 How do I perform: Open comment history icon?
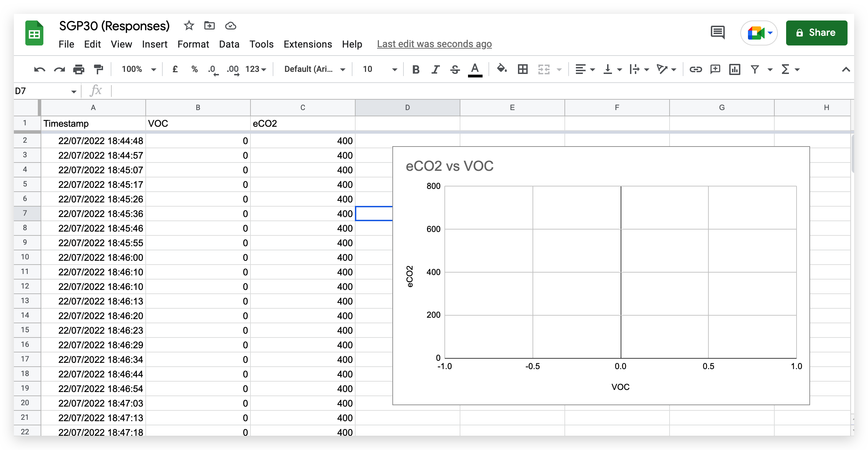coord(717,32)
